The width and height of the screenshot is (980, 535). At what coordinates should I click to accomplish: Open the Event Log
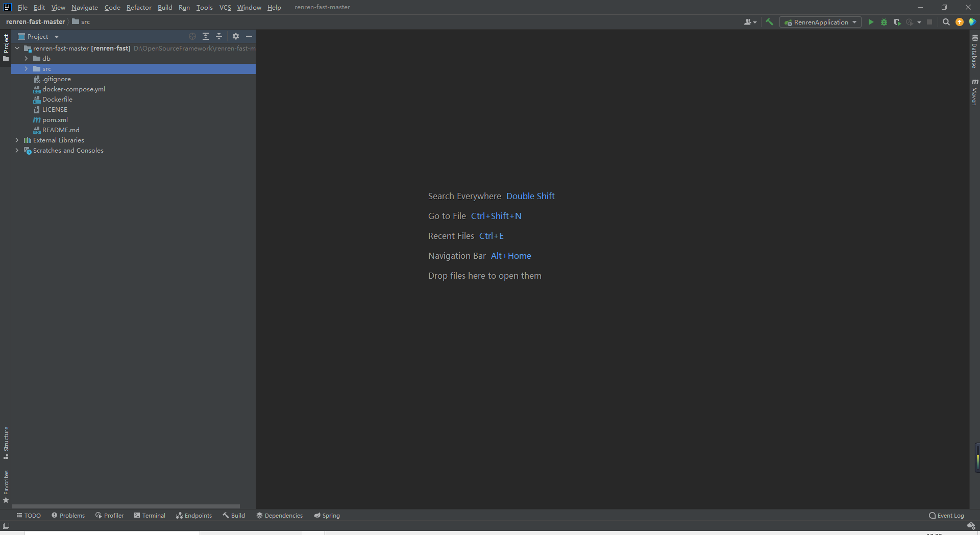(946, 515)
